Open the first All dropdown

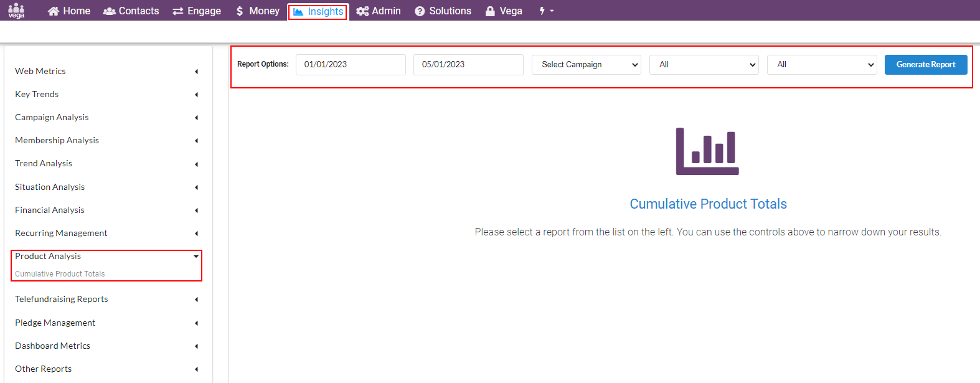[704, 65]
